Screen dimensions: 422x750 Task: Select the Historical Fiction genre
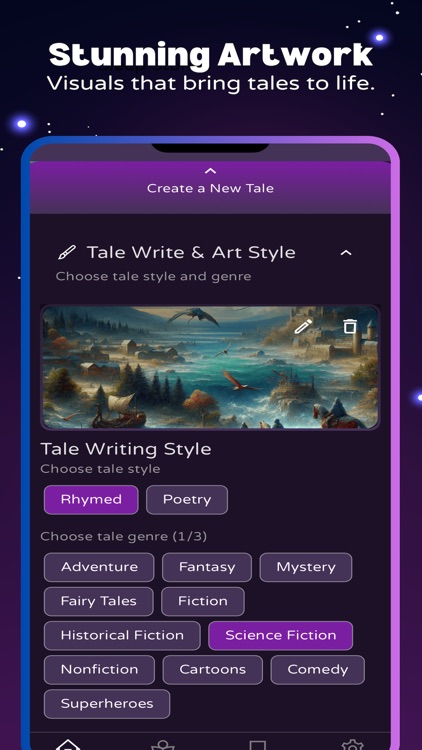coord(122,635)
